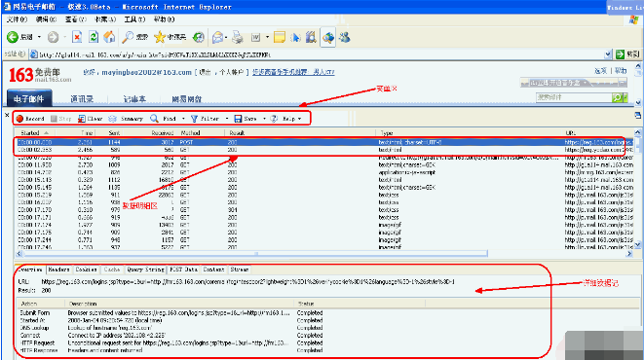Go to IE Home page icon
The width and height of the screenshot is (644, 360).
[109, 37]
